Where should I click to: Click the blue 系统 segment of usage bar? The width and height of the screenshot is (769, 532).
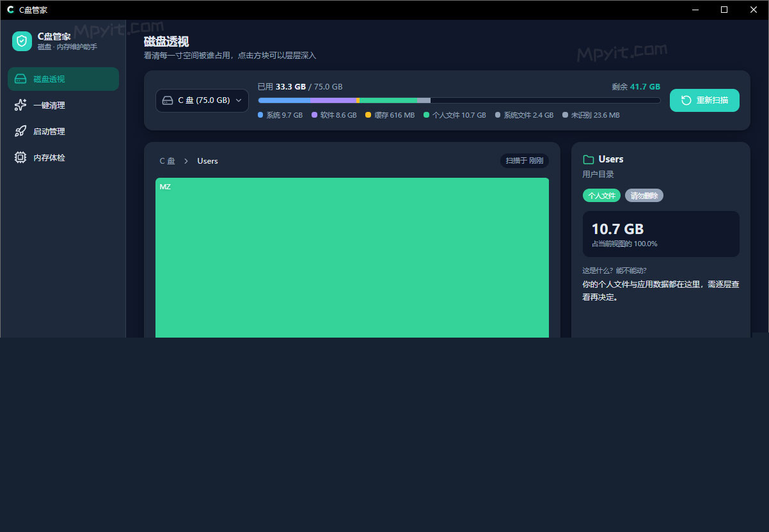(x=284, y=100)
